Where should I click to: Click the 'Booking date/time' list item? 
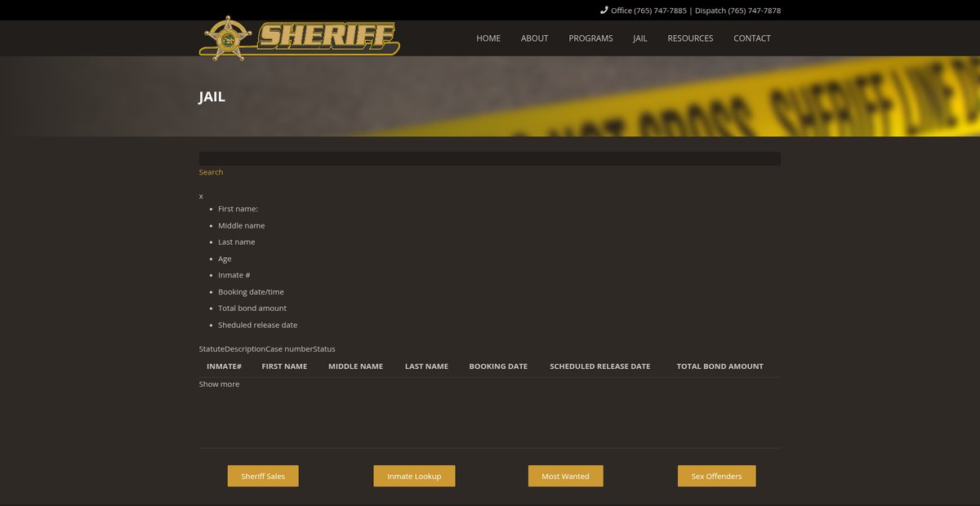(x=251, y=292)
